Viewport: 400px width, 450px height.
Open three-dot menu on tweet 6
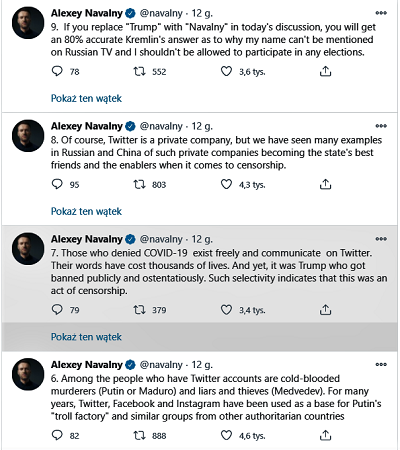tap(381, 364)
